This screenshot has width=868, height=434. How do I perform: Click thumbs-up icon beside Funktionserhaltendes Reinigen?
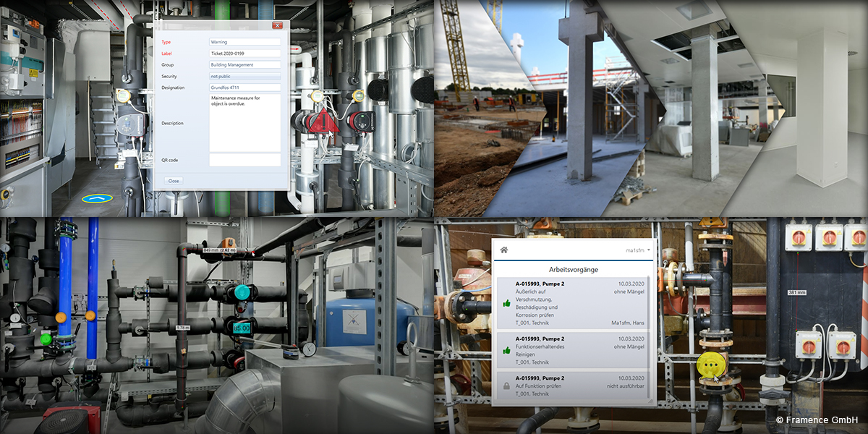pos(506,350)
